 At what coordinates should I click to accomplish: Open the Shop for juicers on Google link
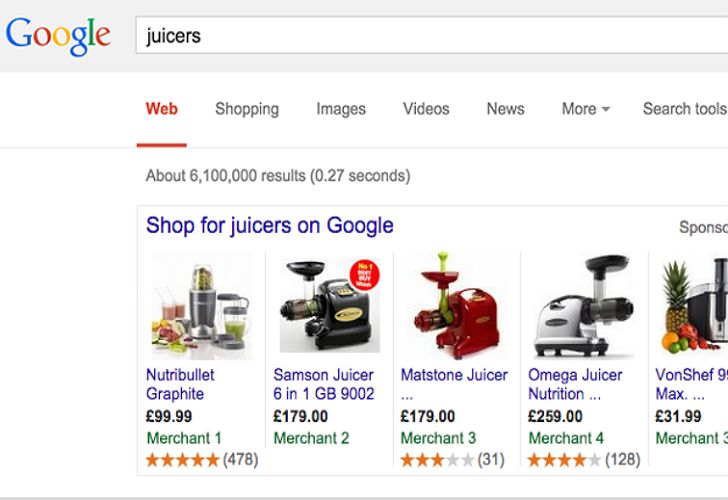click(x=270, y=226)
